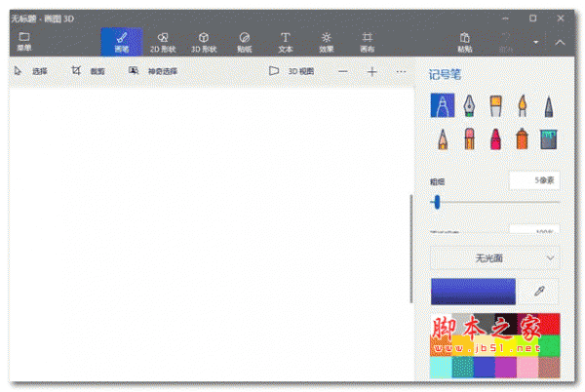Select the Pencil tool
Image resolution: width=585 pixels, height=392 pixels.
[x=443, y=139]
